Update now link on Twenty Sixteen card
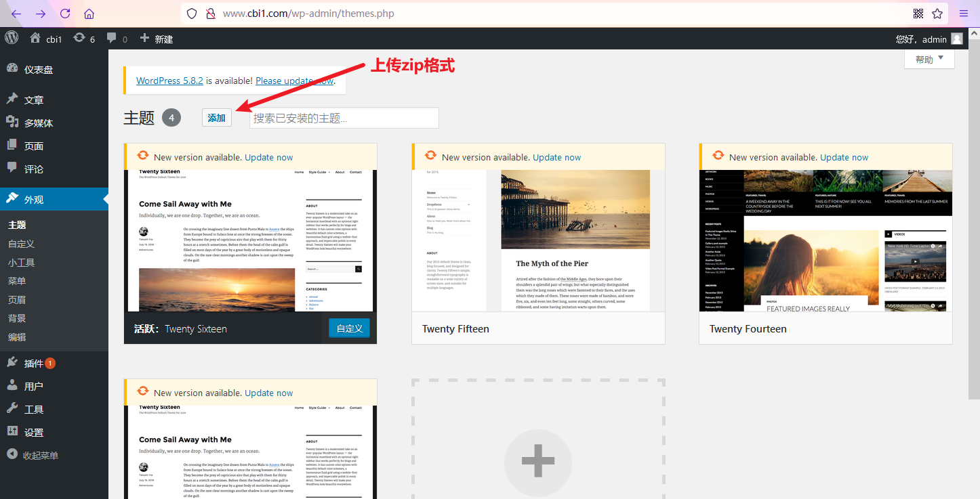Image resolution: width=980 pixels, height=499 pixels. click(269, 157)
